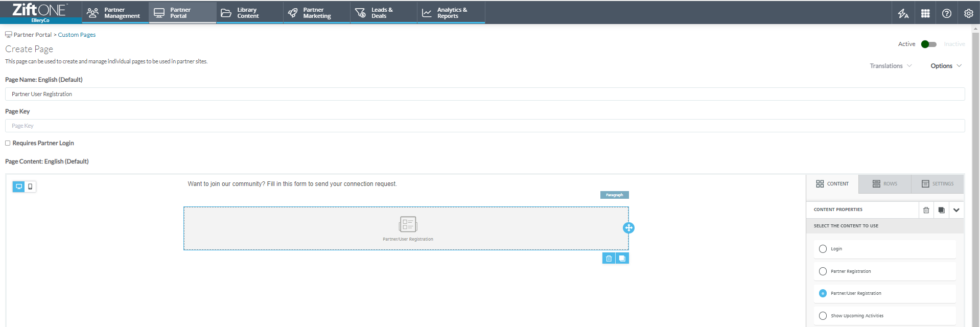
Task: Select the Login radio option
Action: [x=823, y=249]
